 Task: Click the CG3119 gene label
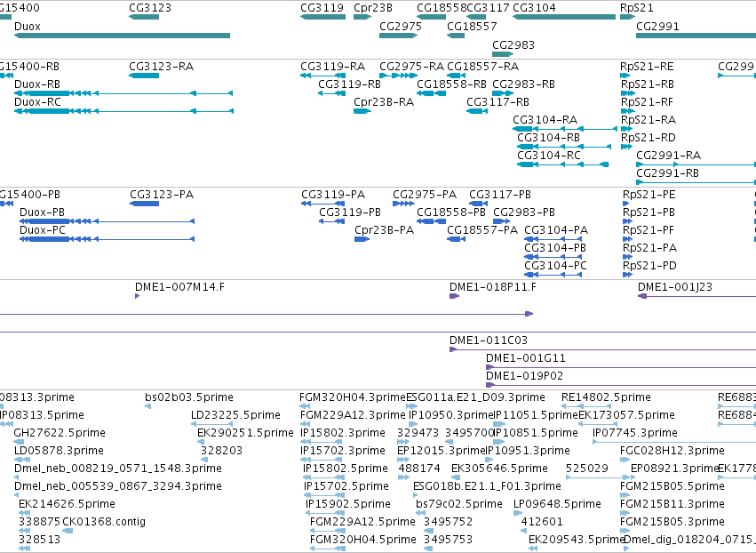coord(322,8)
